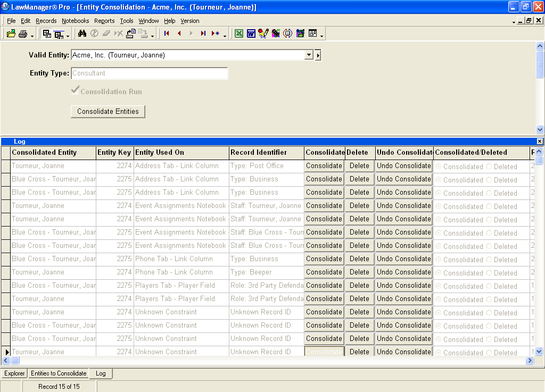Screen dimensions: 545x392
Task: Jump to the last record
Action: 203,34
